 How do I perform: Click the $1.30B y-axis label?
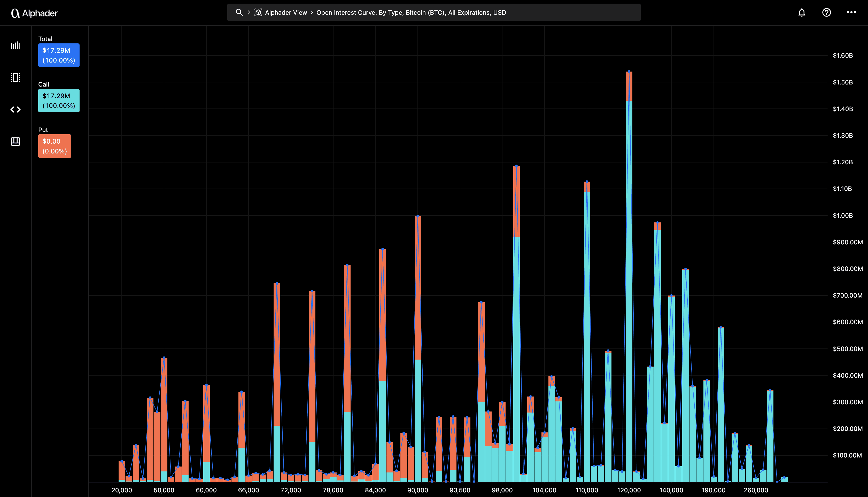point(843,136)
